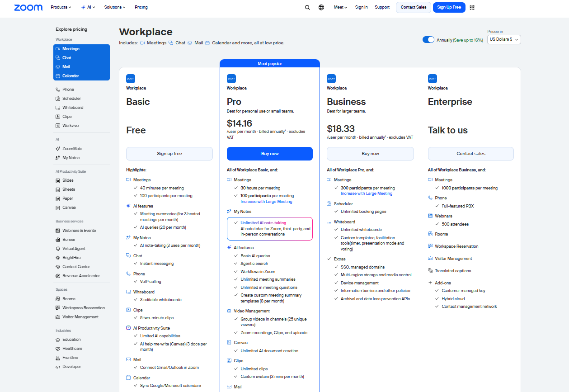Screen dimensions: 569x392
Task: Open the Pricing menu item
Action: tap(141, 7)
